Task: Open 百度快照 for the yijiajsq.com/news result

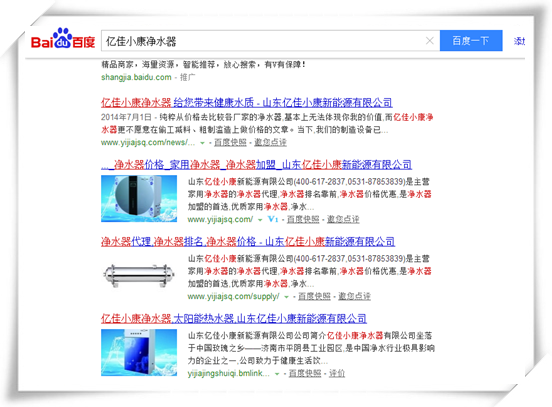Action: (x=230, y=142)
